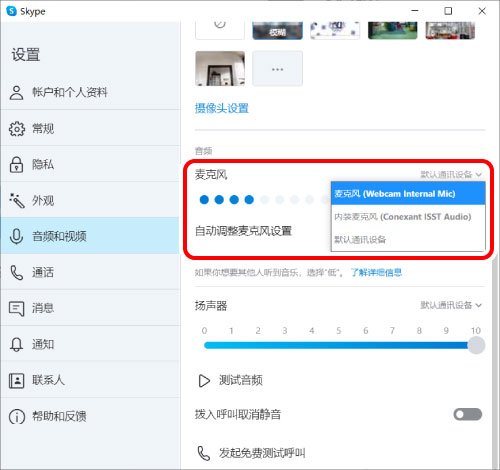Set speaker volume track near 5
The width and height of the screenshot is (500, 470).
tap(338, 345)
